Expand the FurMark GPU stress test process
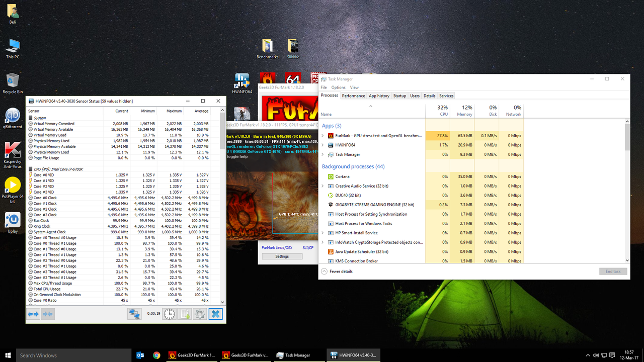Viewport: 644px width, 362px height. [324, 135]
